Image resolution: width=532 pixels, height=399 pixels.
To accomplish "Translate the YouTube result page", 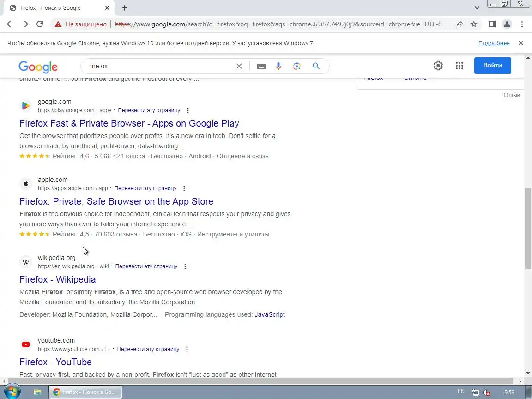I will click(x=148, y=349).
